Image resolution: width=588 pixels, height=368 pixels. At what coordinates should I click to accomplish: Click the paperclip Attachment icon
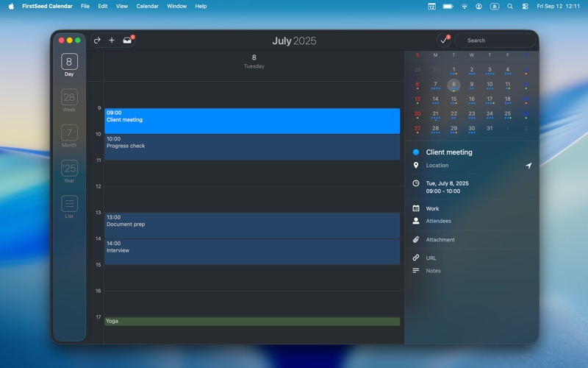pyautogui.click(x=416, y=240)
